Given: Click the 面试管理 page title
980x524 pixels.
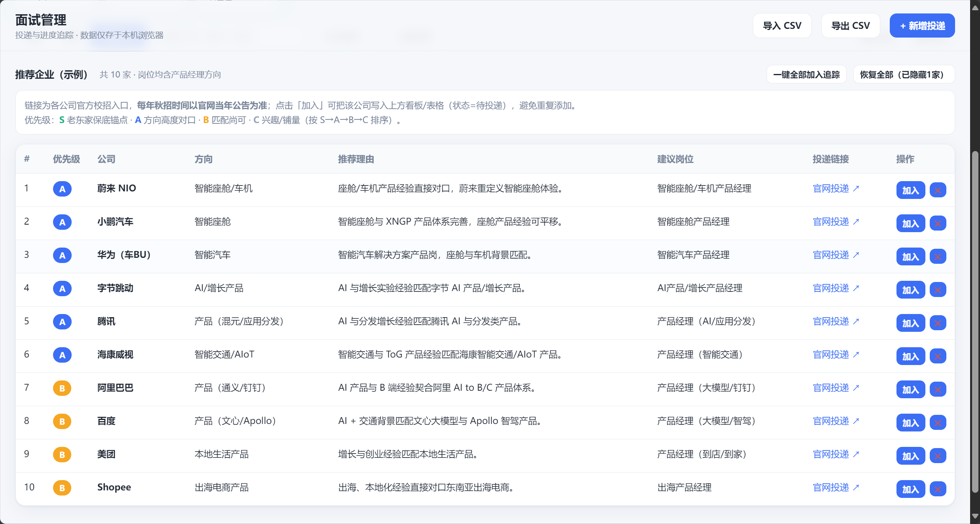Looking at the screenshot, I should click(41, 20).
